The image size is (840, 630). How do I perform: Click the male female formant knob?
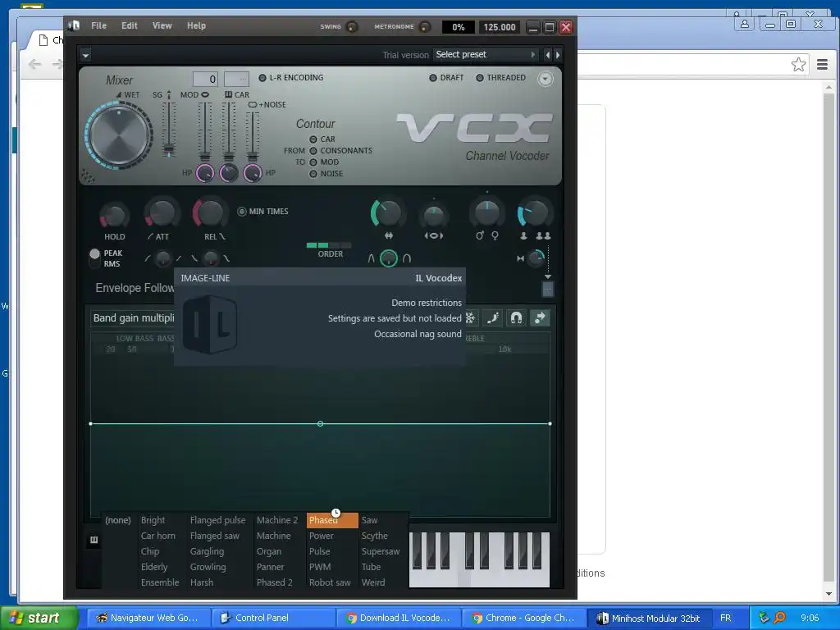tap(486, 213)
